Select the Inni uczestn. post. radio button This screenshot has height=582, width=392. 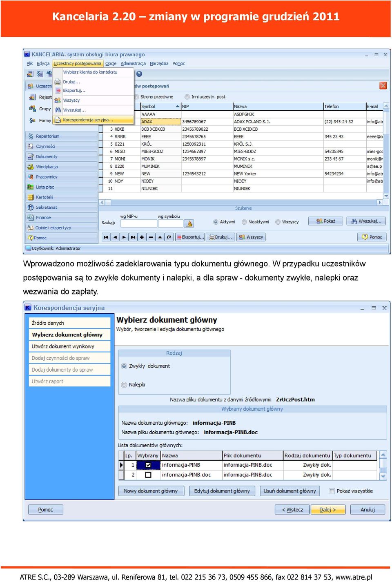pyautogui.click(x=187, y=97)
